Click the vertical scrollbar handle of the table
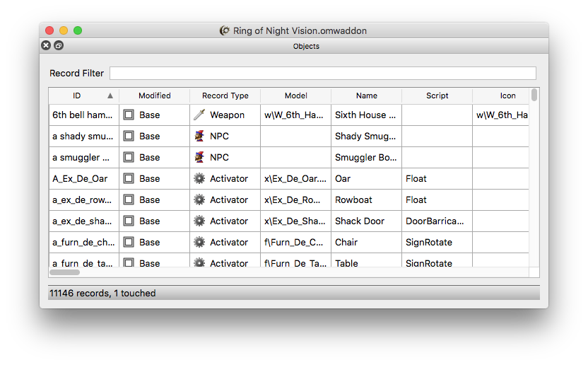This screenshot has height=365, width=588. pos(534,95)
